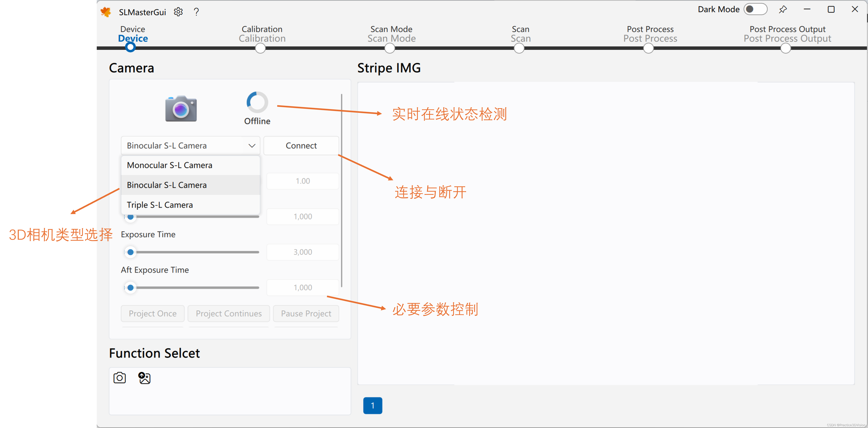The height and width of the screenshot is (428, 868).
Task: Click page 1 button below Stripe IMG
Action: click(373, 405)
